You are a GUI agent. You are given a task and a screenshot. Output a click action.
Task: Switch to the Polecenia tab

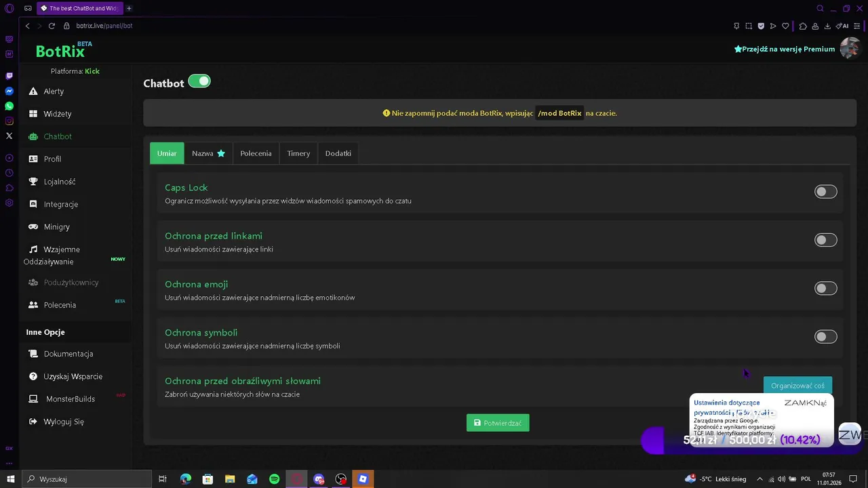pos(256,153)
